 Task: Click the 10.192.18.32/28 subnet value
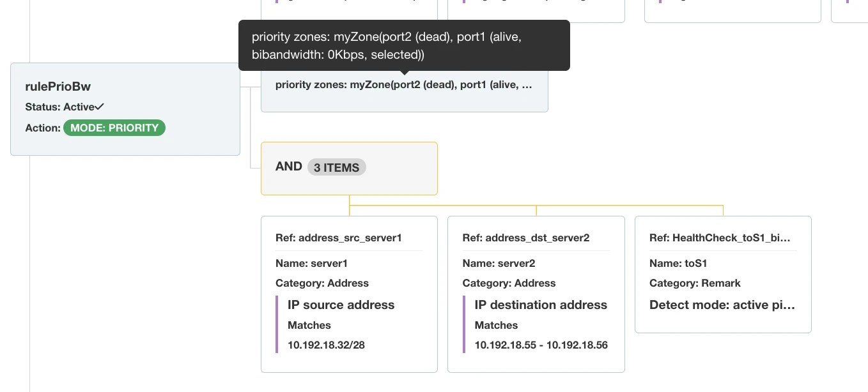click(x=326, y=345)
